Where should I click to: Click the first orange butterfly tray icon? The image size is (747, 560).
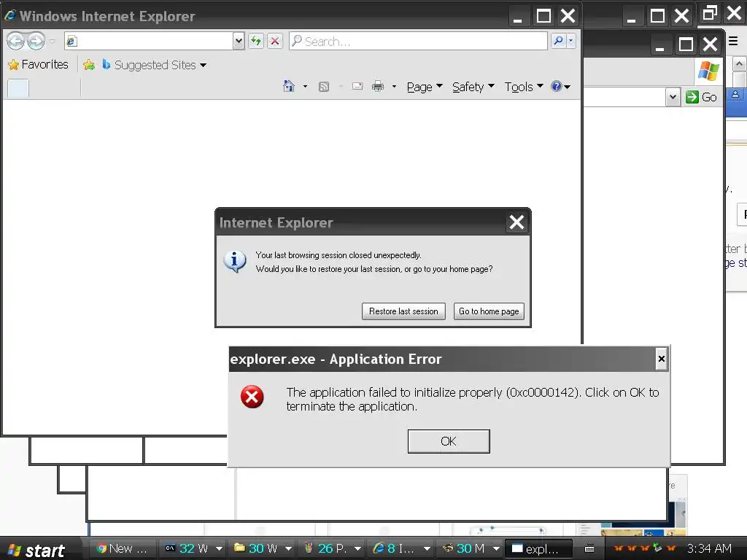[x=619, y=548]
